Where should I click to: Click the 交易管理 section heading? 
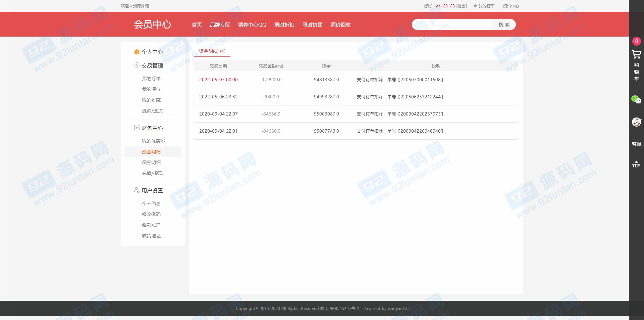pos(152,65)
